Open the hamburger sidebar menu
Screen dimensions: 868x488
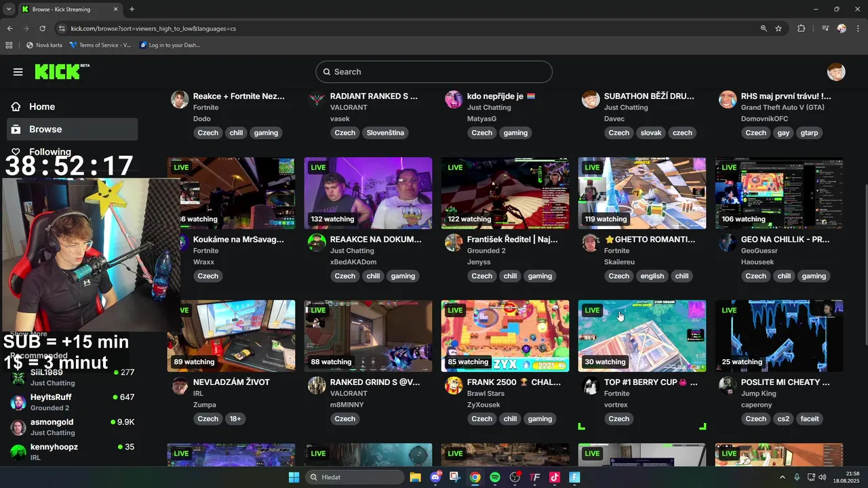(18, 72)
